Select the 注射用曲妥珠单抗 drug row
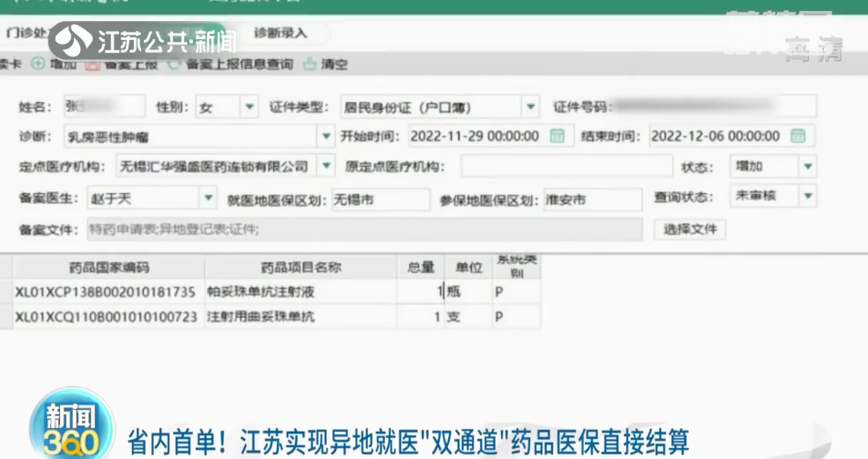Screen dimensions: 868x459 [261, 317]
